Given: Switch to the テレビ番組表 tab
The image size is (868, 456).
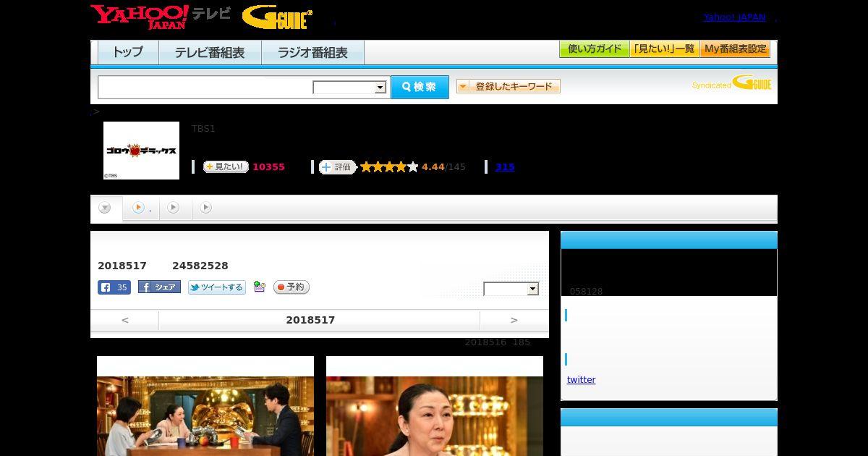Looking at the screenshot, I should pos(210,53).
